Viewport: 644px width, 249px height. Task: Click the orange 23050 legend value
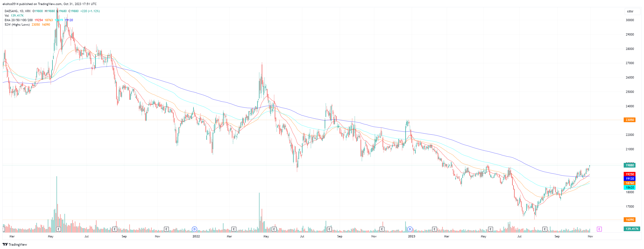coord(36,25)
